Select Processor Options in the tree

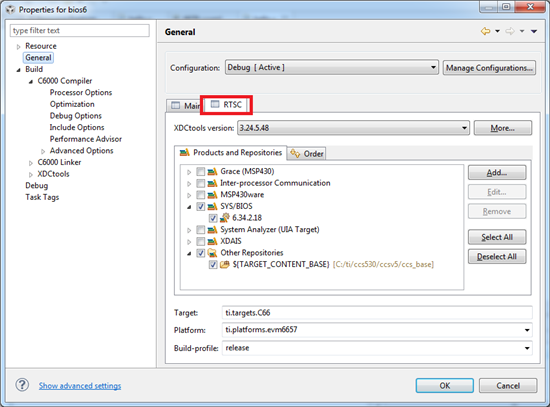(x=81, y=92)
